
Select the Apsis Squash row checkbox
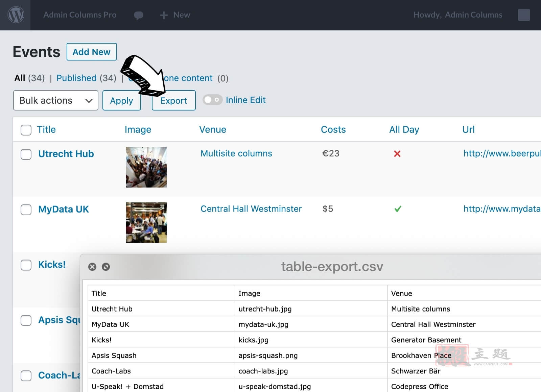[x=26, y=320]
